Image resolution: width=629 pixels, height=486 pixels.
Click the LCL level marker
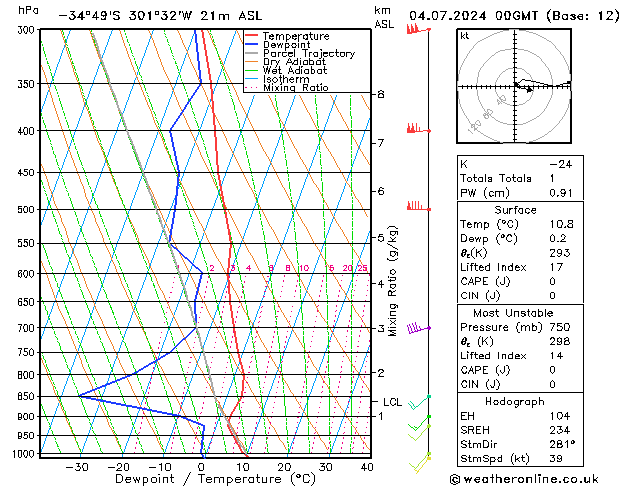392,402
